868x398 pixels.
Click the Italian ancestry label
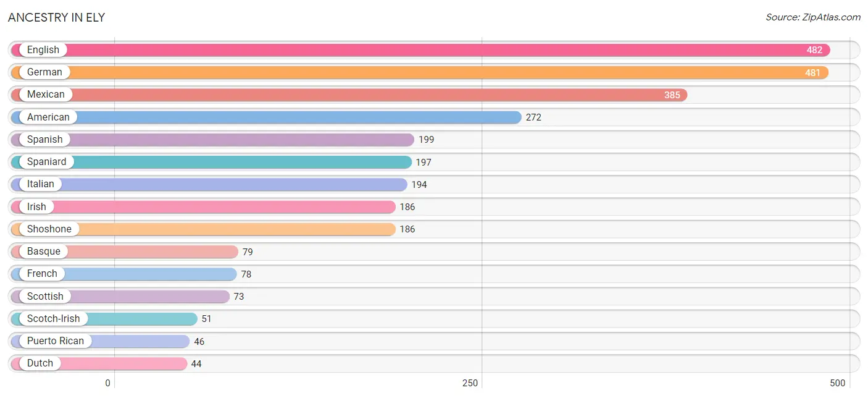click(41, 184)
